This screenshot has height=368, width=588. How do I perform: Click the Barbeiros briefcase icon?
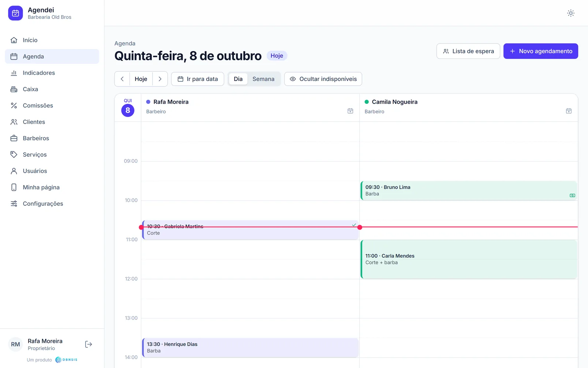[x=14, y=138]
